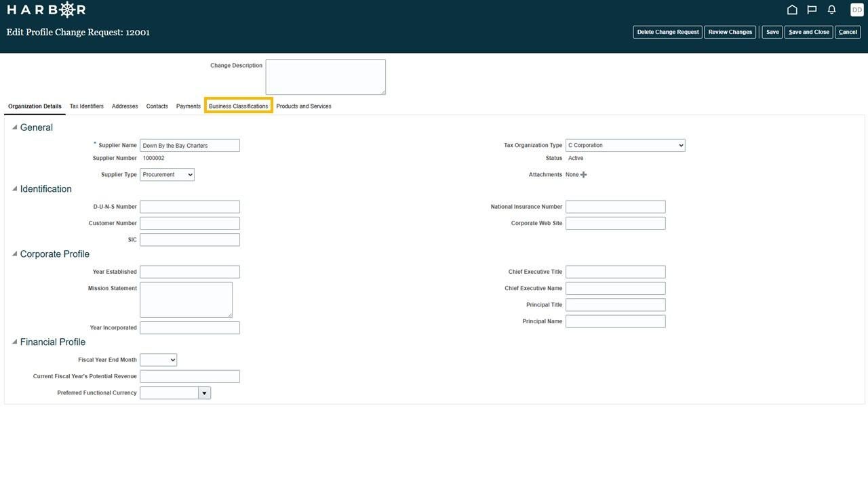Image resolution: width=868 pixels, height=488 pixels.
Task: Focus the Chief Executive Title field
Action: pyautogui.click(x=616, y=272)
